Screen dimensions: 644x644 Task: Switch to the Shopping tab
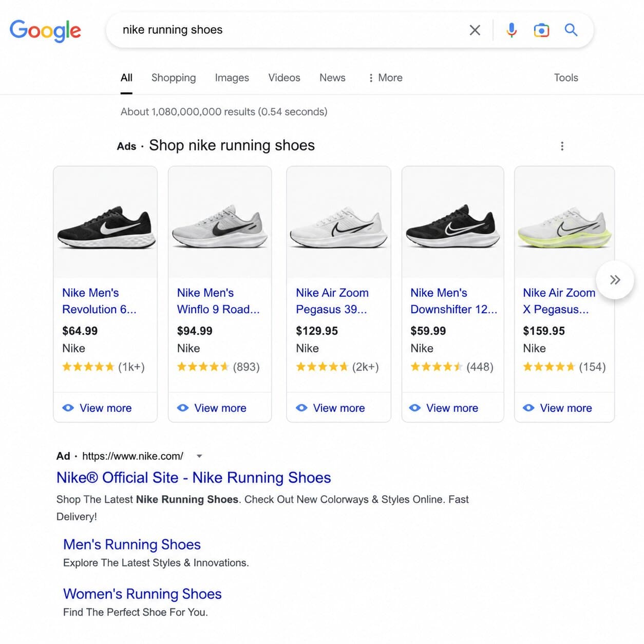174,78
